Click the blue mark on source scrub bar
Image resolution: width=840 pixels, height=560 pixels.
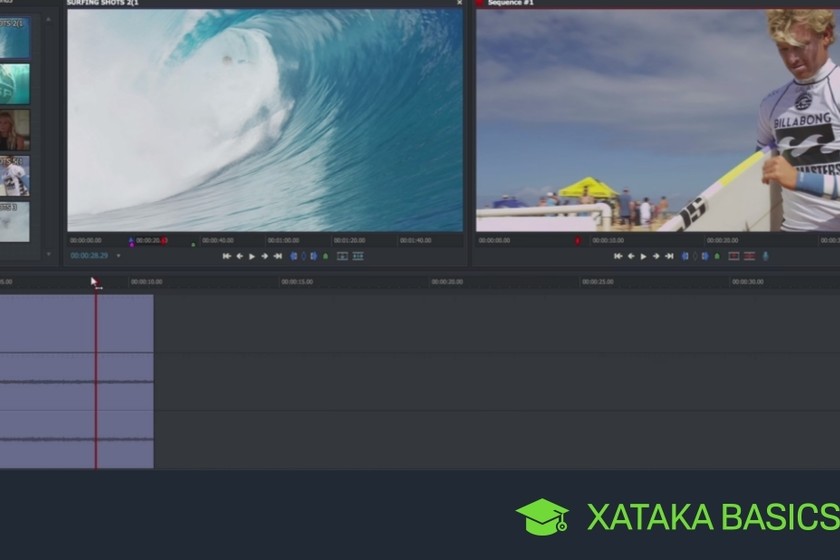pos(131,240)
